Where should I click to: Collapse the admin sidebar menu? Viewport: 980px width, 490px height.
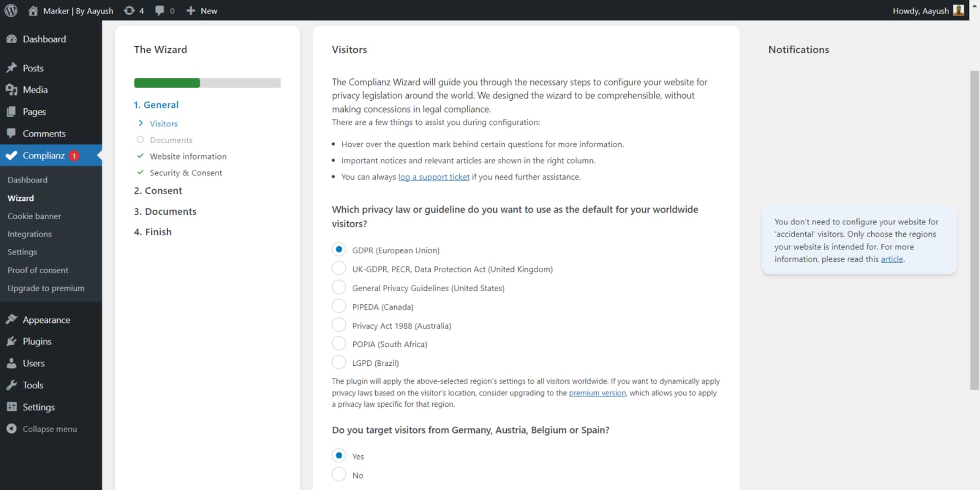[12, 428]
